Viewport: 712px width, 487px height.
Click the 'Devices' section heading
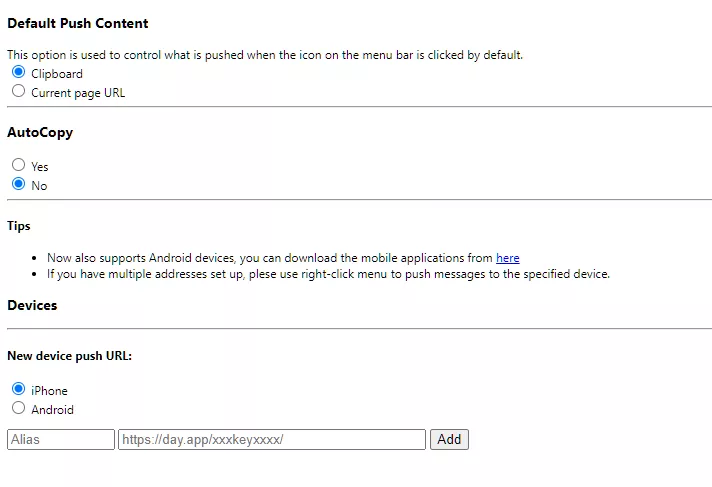click(32, 305)
